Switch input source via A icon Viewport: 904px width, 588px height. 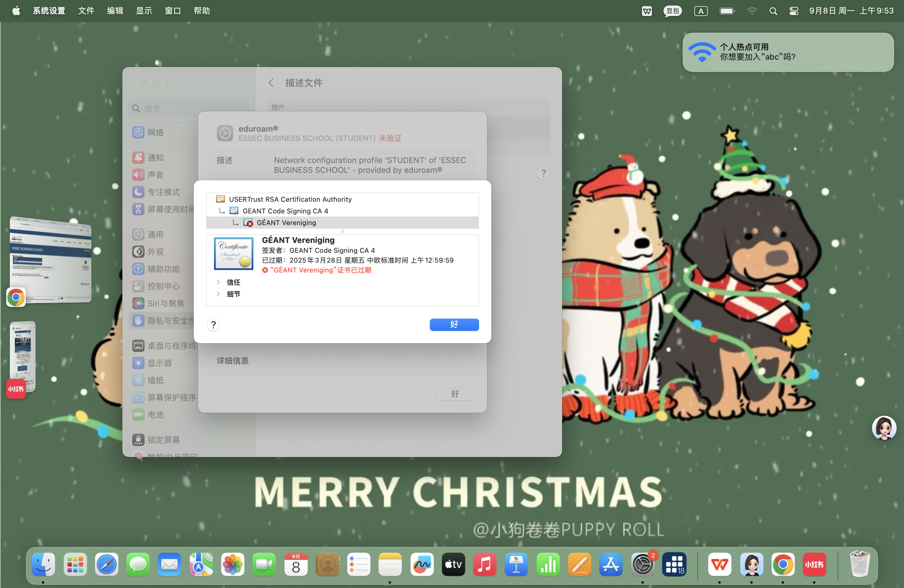point(700,11)
